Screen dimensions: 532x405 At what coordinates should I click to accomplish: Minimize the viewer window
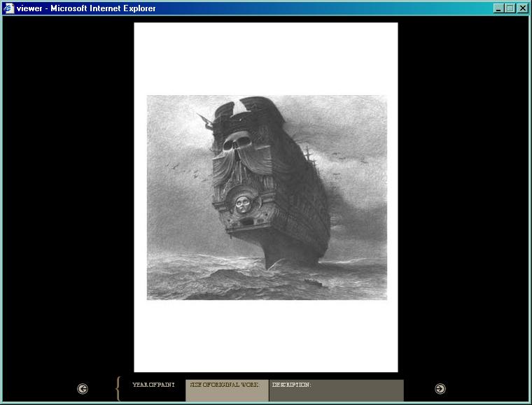click(498, 8)
